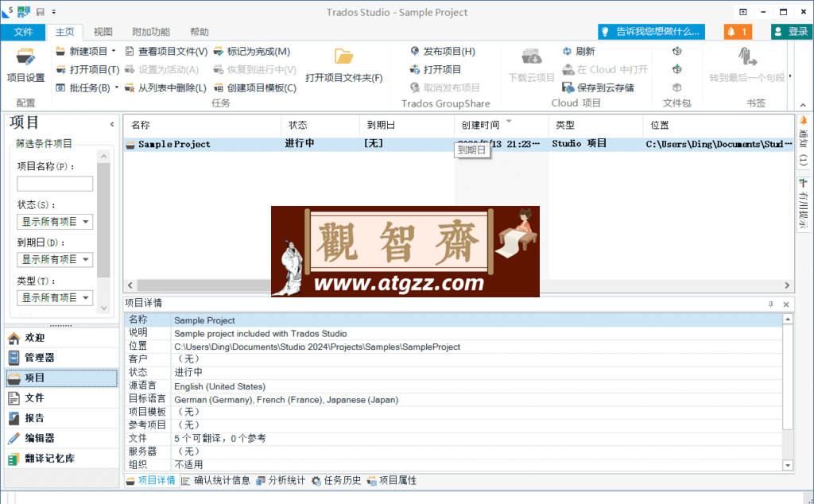The image size is (814, 504).
Task: Click 从列表中删除(L)
Action: (x=165, y=87)
